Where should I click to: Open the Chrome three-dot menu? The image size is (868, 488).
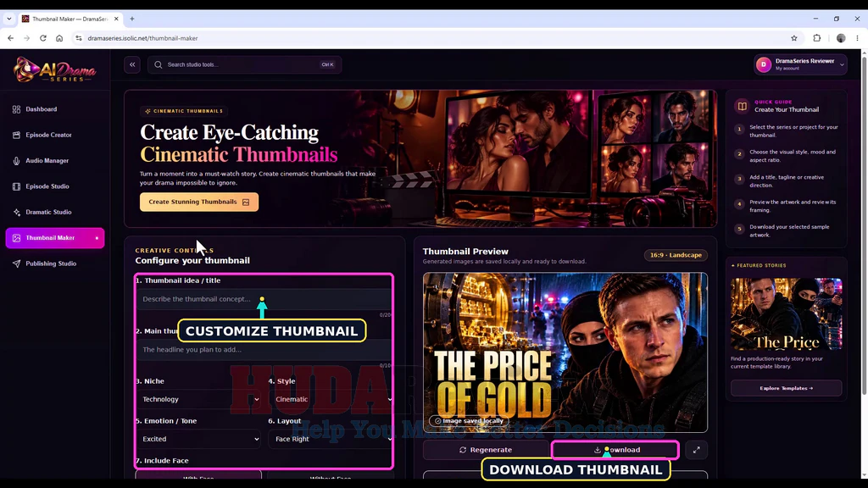[x=858, y=38]
